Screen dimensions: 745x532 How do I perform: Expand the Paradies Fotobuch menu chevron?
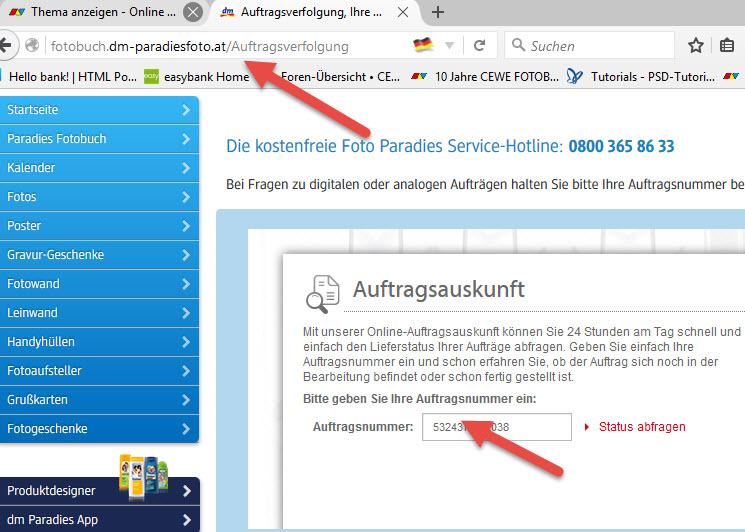coord(186,139)
